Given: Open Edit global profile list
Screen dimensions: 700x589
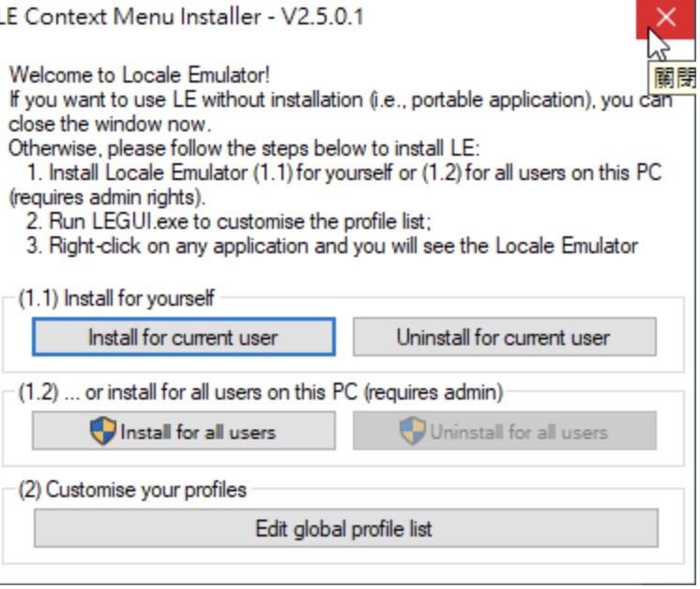Looking at the screenshot, I should coord(345,528).
